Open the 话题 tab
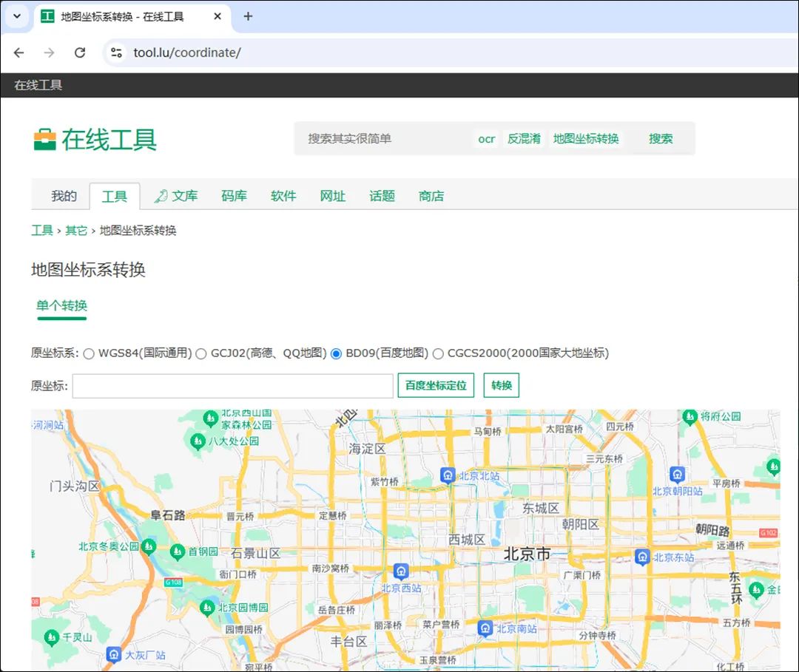This screenshot has height=672, width=799. tap(382, 196)
